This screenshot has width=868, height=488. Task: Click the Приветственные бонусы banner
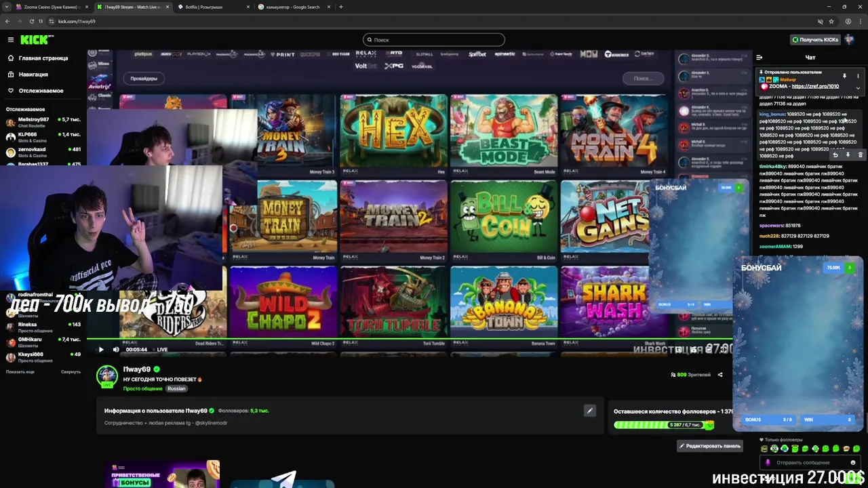pyautogui.click(x=162, y=474)
